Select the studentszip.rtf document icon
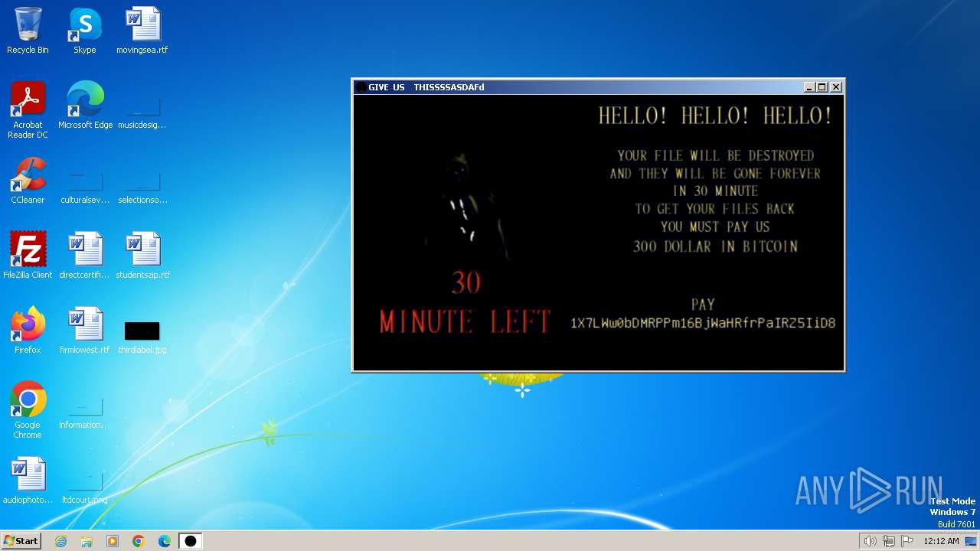The image size is (980, 551). (x=142, y=256)
